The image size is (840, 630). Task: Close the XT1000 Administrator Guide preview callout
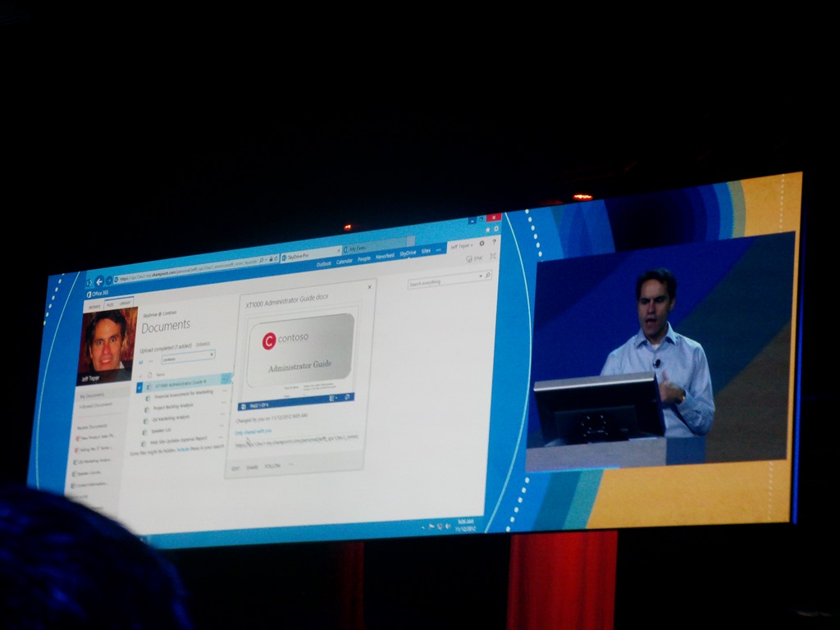[x=369, y=287]
